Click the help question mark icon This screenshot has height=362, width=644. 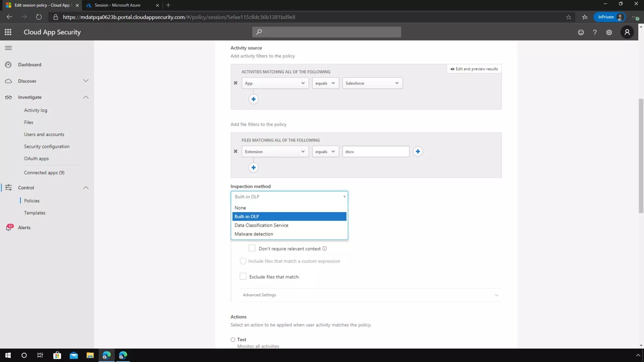click(x=595, y=32)
